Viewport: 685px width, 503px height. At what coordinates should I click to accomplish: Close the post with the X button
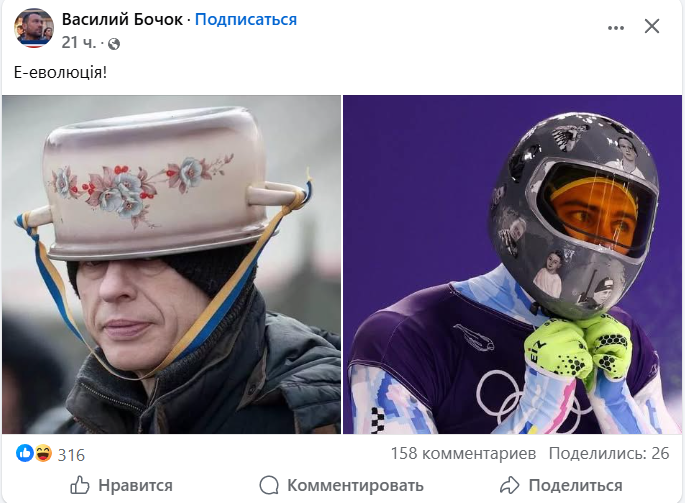tap(651, 27)
